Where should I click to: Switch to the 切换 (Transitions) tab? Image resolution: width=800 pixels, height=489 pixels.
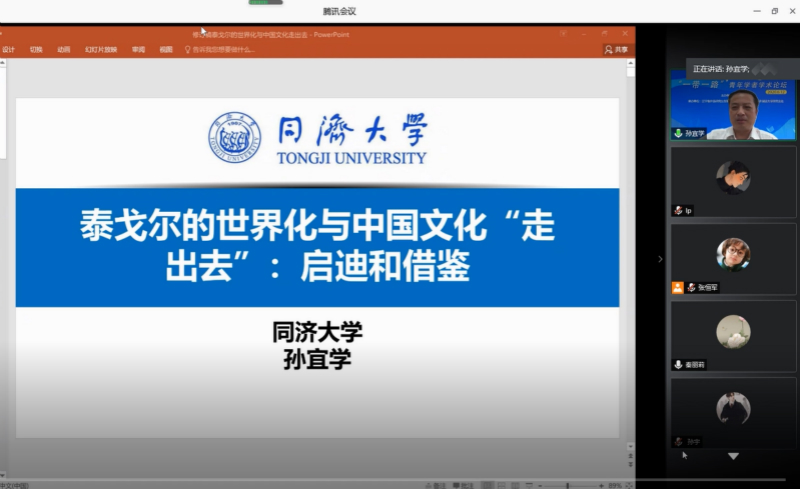(36, 49)
